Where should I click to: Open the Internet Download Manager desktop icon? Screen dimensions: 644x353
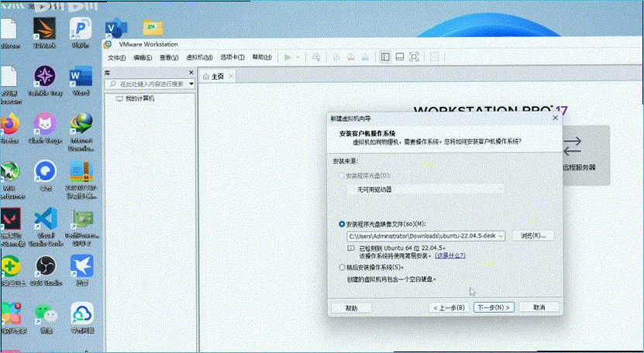tap(81, 132)
